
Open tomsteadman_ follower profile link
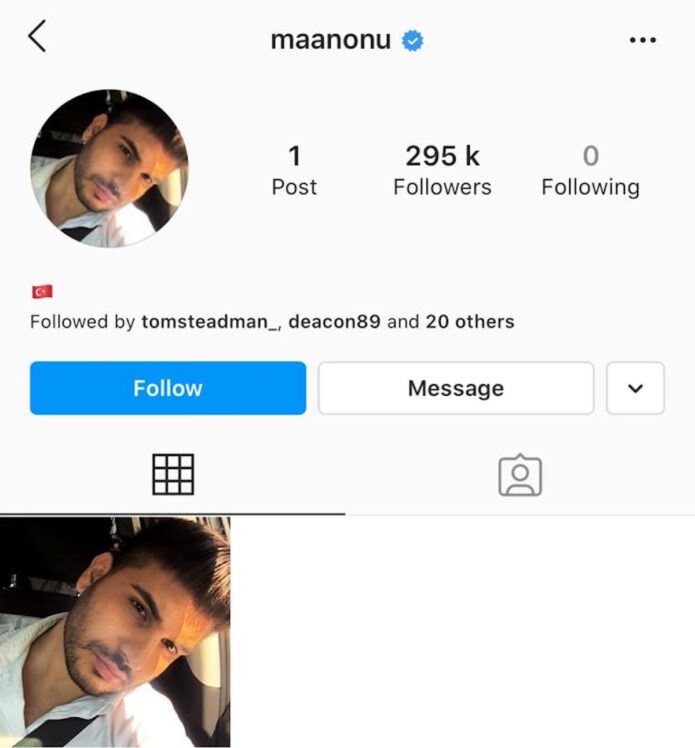tap(210, 322)
